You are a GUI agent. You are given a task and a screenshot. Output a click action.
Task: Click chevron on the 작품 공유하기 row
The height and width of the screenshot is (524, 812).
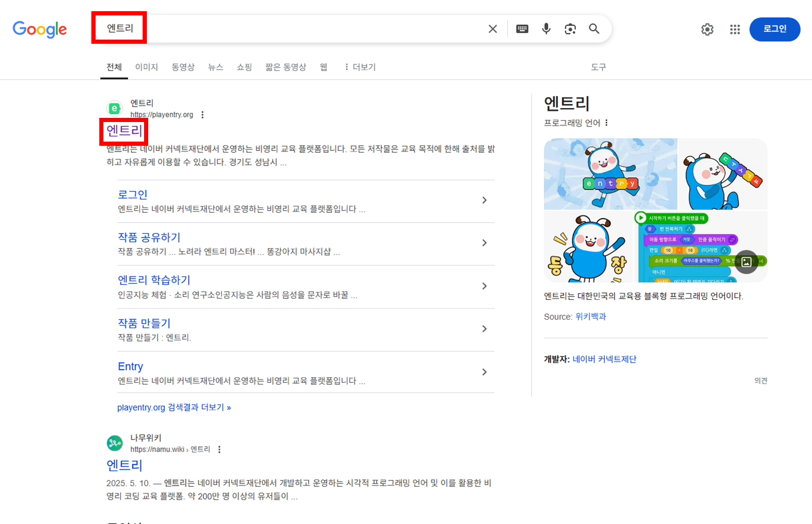(x=484, y=243)
